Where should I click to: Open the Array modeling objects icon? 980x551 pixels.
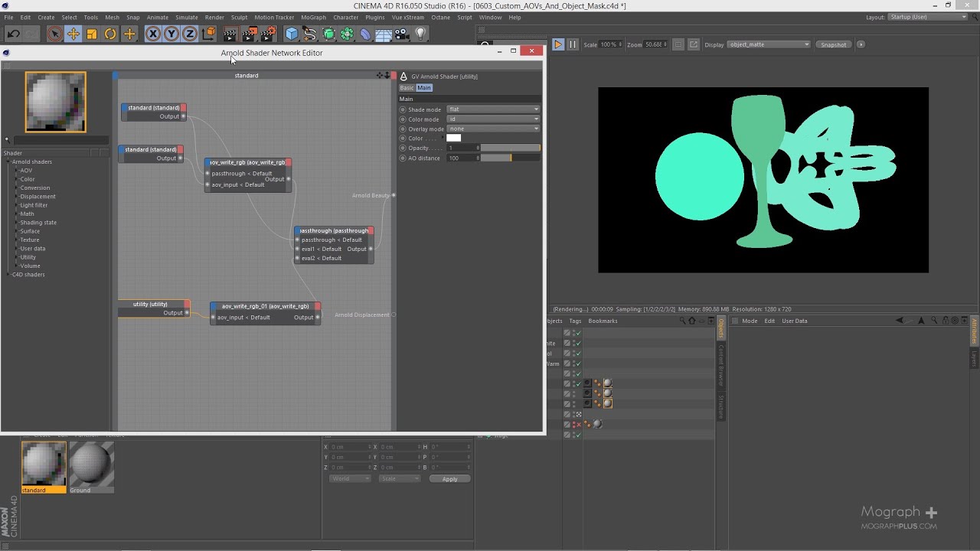pos(347,34)
